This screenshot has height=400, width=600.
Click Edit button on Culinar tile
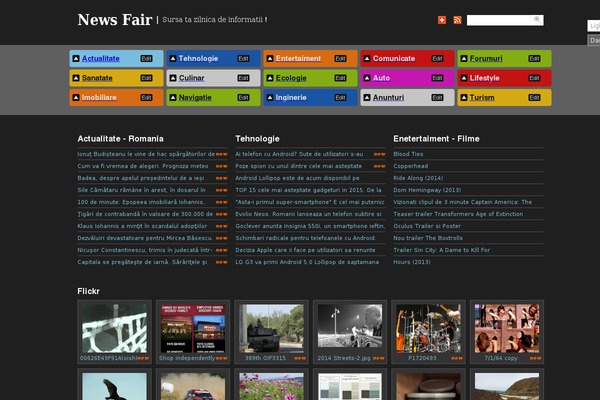tap(243, 78)
